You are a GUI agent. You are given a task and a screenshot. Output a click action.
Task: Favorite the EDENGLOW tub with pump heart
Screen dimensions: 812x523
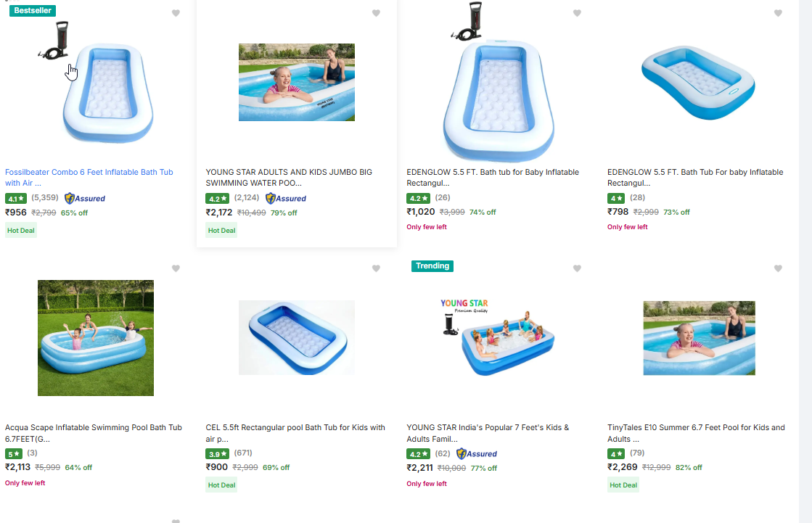pyautogui.click(x=577, y=13)
